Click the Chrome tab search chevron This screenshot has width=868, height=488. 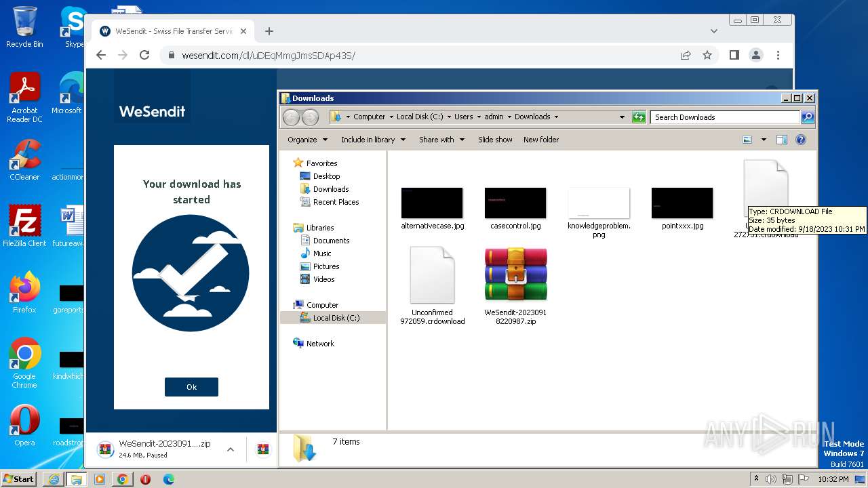tap(714, 31)
